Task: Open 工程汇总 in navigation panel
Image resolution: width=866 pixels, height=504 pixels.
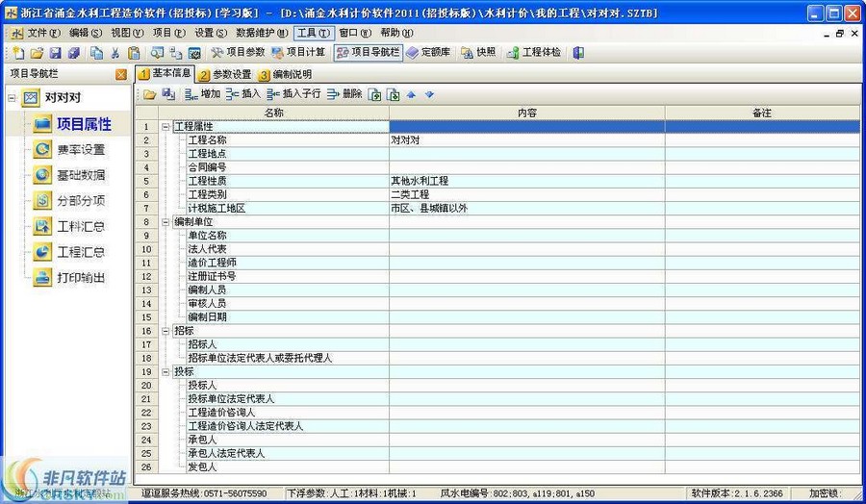Action: [x=68, y=252]
